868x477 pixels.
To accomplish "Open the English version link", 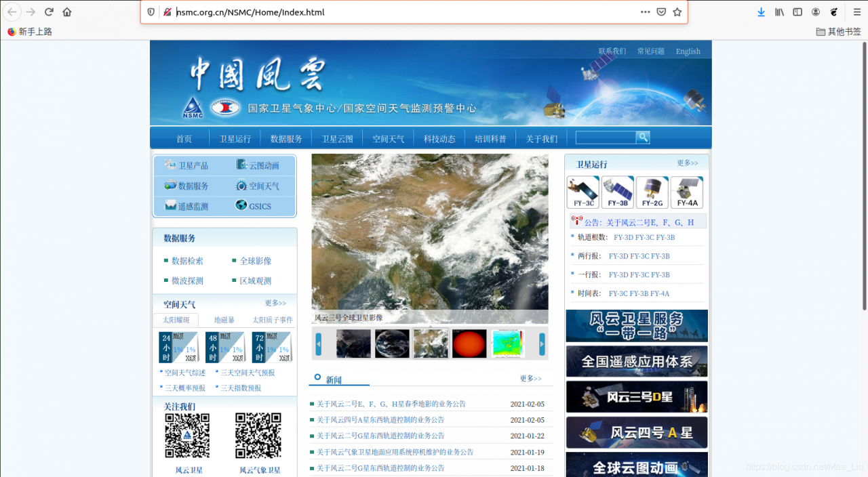I will pyautogui.click(x=688, y=51).
